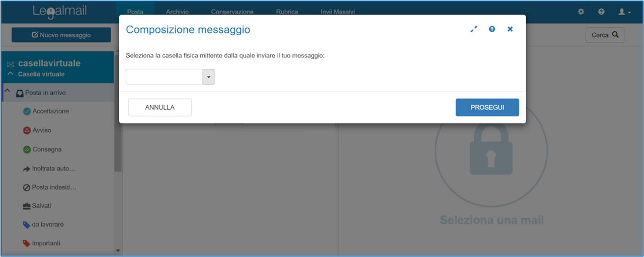
Task: Click the top bar help question mark
Action: (601, 12)
